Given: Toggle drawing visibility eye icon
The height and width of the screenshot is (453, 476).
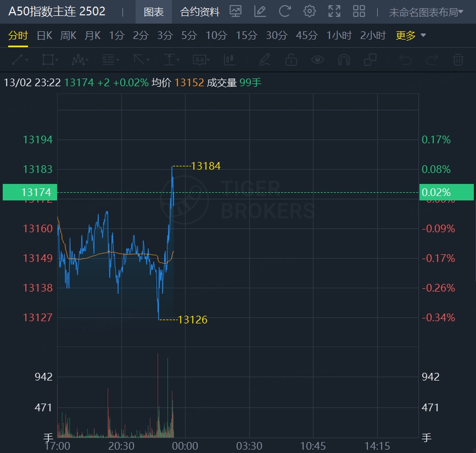Looking at the screenshot, I should point(317,59).
